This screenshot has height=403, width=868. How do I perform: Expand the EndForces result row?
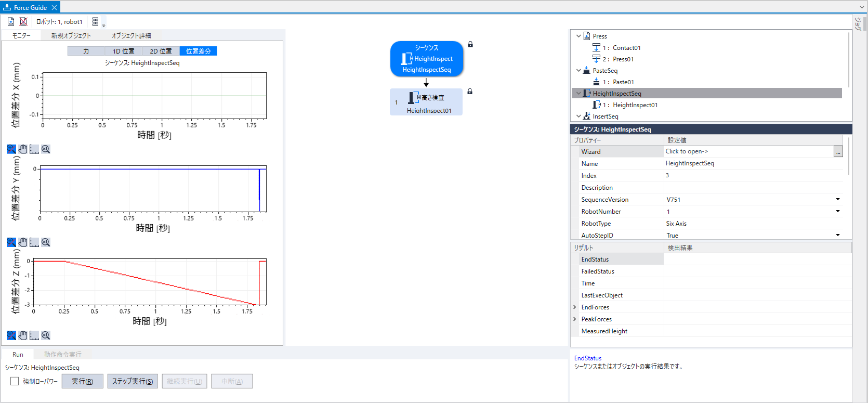click(575, 307)
